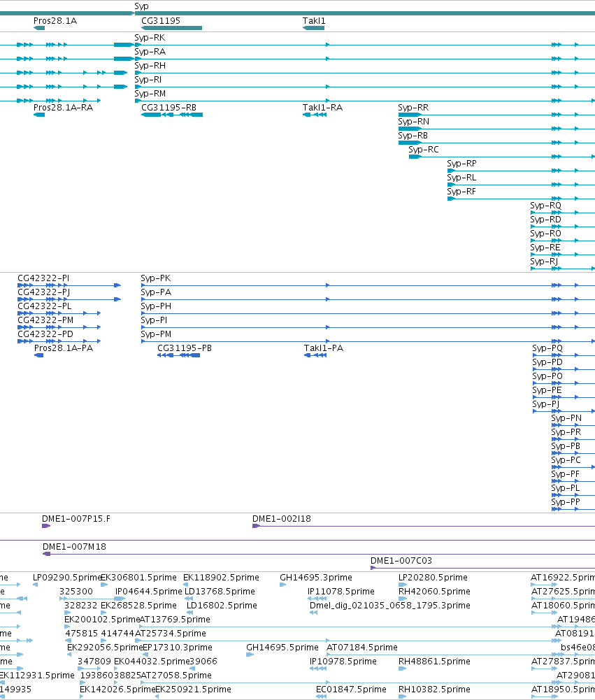595x700 pixels.
Task: Select protein Syp-PP
Action: click(x=566, y=502)
